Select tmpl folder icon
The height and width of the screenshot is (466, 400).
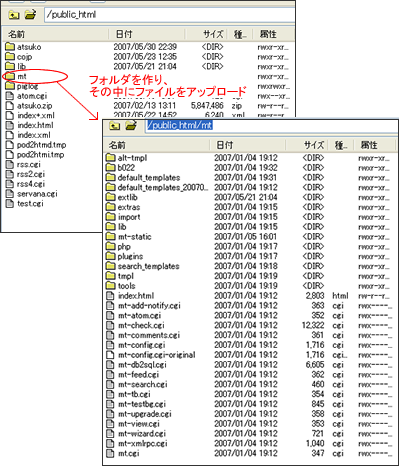point(111,276)
